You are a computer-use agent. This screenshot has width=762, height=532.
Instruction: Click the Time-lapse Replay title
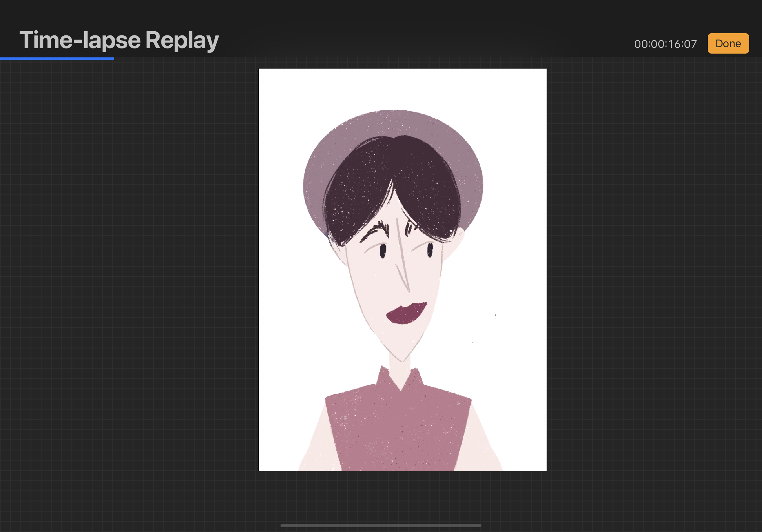coord(119,41)
